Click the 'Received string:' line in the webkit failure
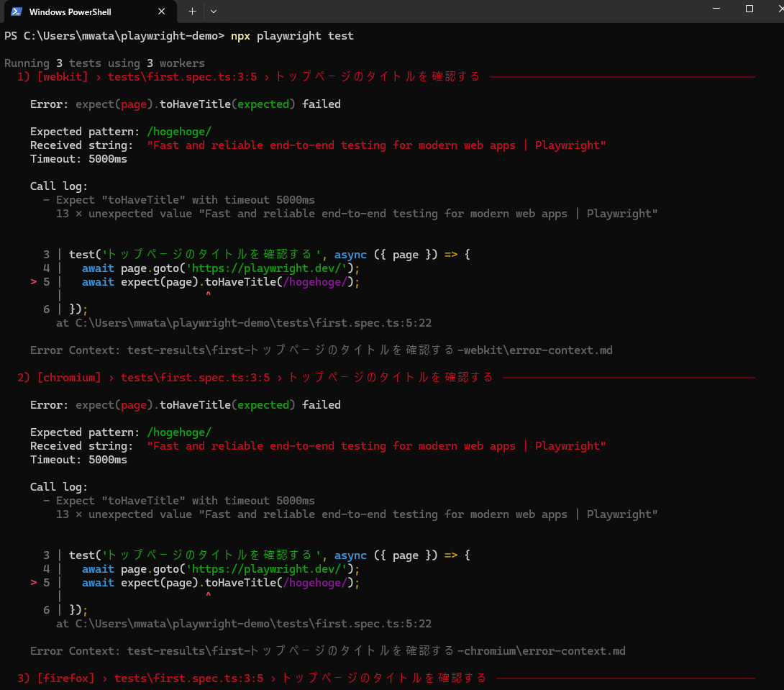The height and width of the screenshot is (690, 784). [x=318, y=145]
